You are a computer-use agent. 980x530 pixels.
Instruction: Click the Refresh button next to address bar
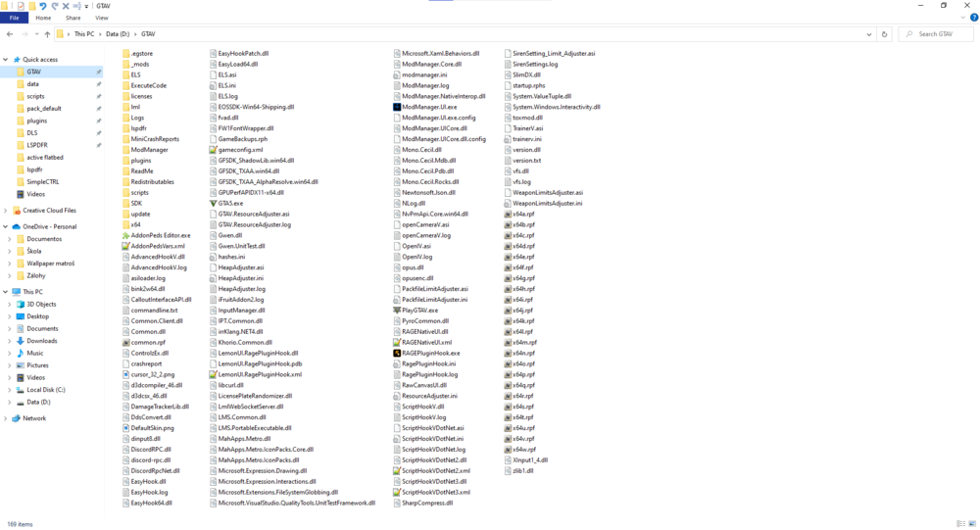(x=884, y=34)
